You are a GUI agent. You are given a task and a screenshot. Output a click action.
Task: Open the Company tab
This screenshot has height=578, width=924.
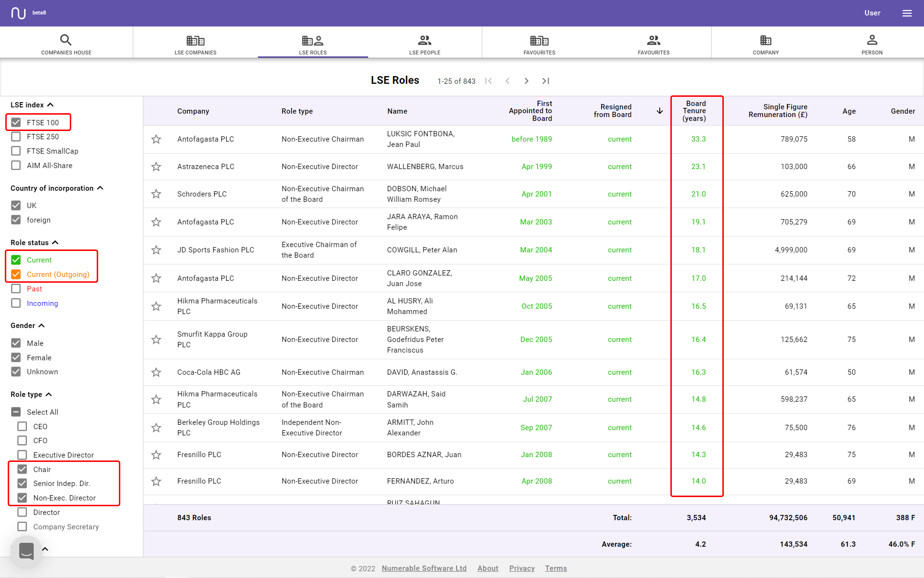(x=766, y=43)
